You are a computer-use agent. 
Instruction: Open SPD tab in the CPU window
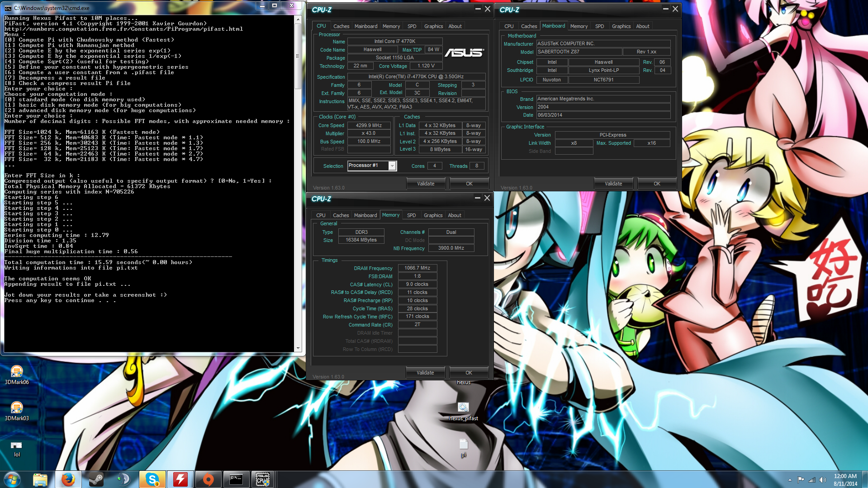(412, 26)
